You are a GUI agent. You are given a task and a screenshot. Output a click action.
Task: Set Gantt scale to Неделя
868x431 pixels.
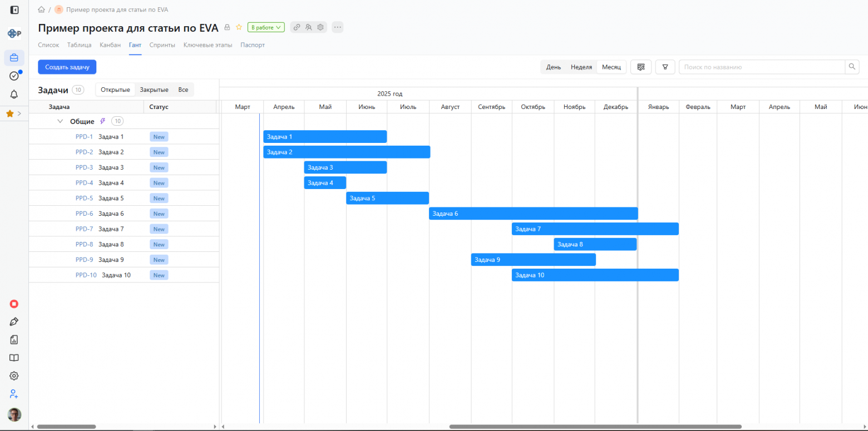point(581,67)
